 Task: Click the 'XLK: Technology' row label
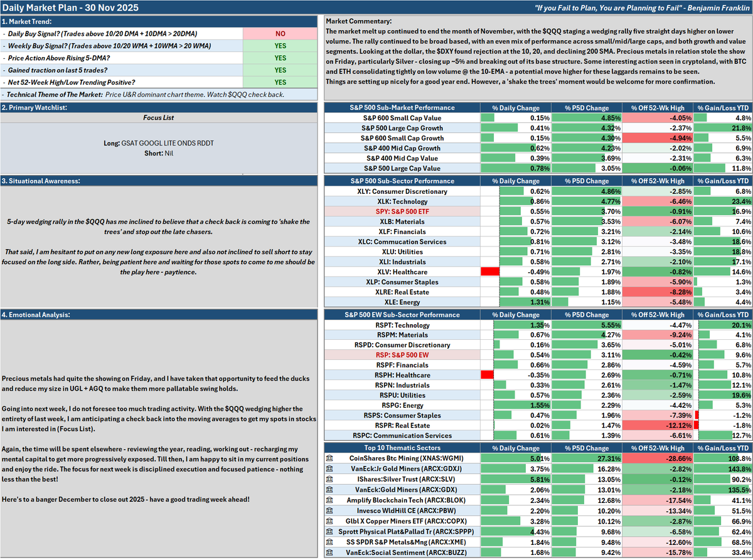[x=402, y=201]
